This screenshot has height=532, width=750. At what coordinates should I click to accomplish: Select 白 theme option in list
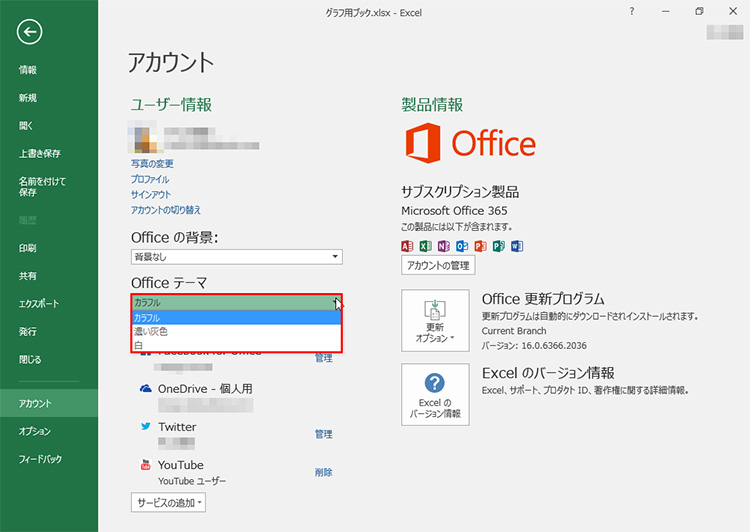pyautogui.click(x=138, y=345)
